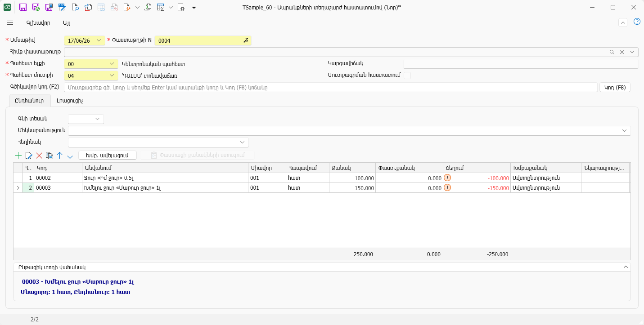The image size is (644, 325).
Task: Open Պահեստ մուտքի warehouse dropdown
Action: pos(112,76)
